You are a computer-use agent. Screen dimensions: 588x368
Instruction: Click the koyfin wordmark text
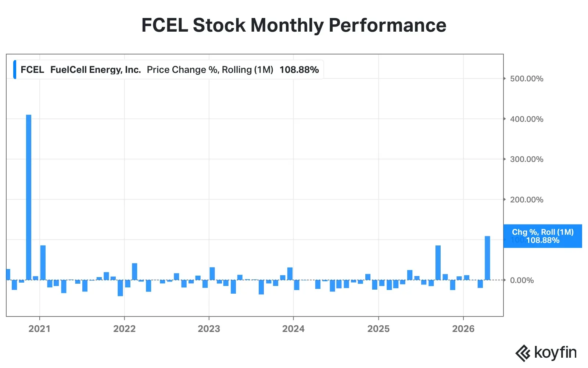click(x=555, y=353)
